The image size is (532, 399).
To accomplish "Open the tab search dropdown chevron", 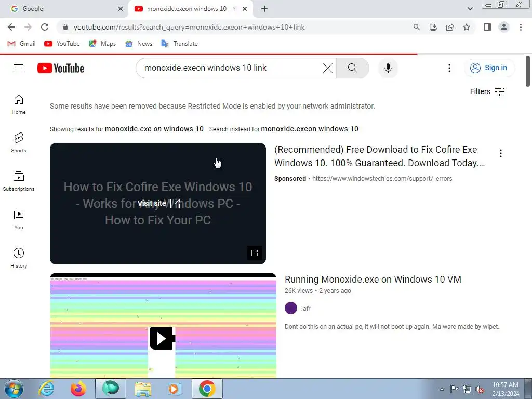I will tap(470, 9).
